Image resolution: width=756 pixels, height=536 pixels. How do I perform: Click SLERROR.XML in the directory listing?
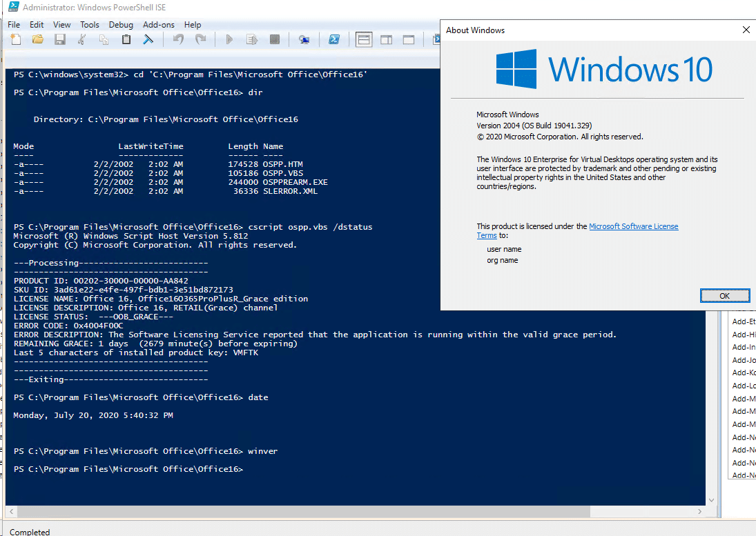click(290, 191)
